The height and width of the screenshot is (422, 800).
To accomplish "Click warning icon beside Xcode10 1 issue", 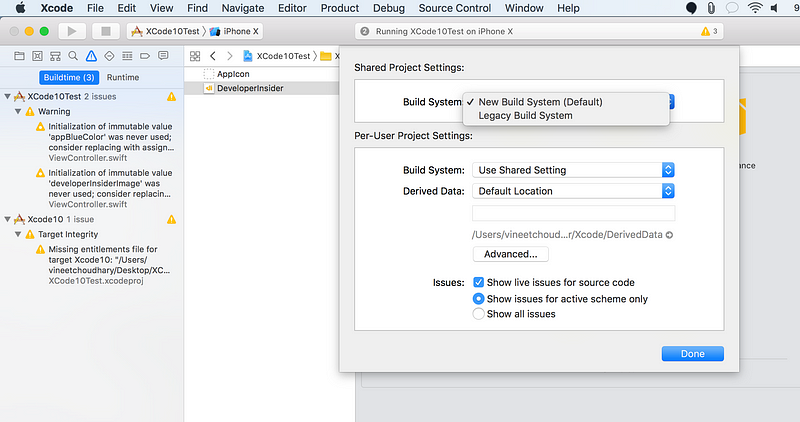I will click(171, 219).
